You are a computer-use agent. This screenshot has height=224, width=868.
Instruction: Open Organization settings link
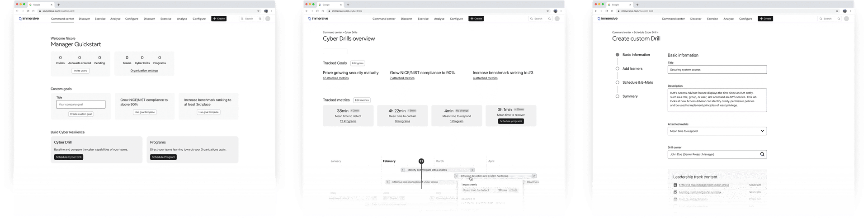144,71
